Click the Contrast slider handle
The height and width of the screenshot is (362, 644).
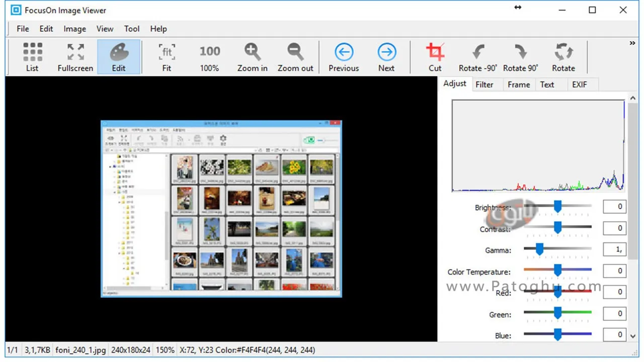click(557, 228)
